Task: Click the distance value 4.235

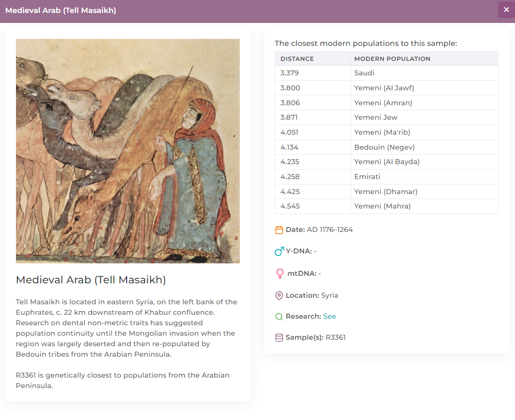Action: pos(289,162)
